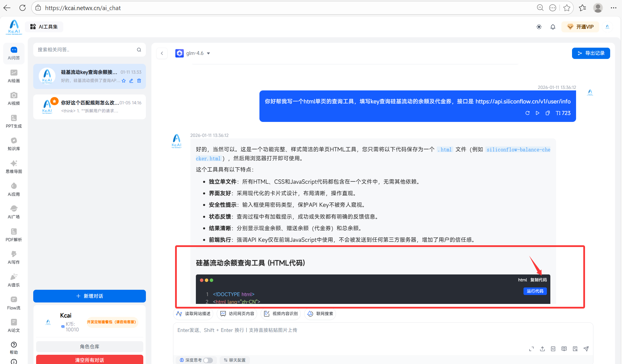This screenshot has width=622, height=364.
Task: Send message with the paper plane icon
Action: tap(586, 349)
